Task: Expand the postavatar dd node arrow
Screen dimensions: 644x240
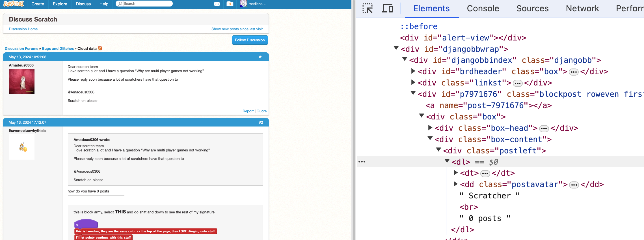Action: [456, 184]
